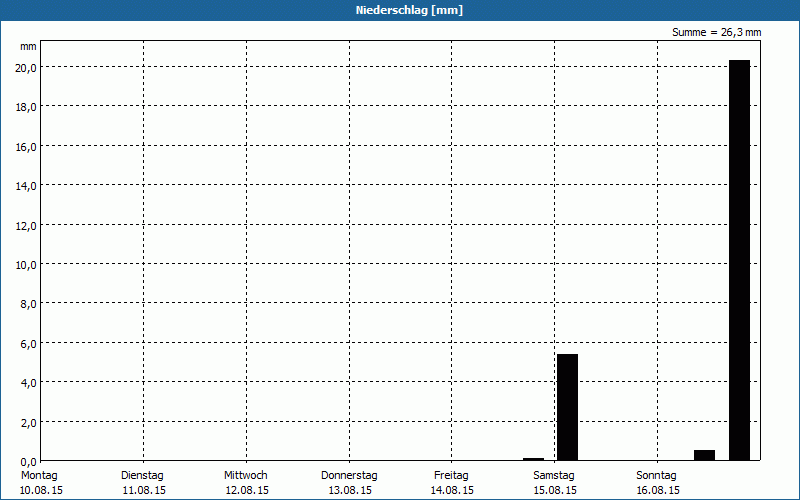The image size is (800, 500).
Task: Click the short Sonntag bar, about 0.5 mm
Action: pos(705,456)
